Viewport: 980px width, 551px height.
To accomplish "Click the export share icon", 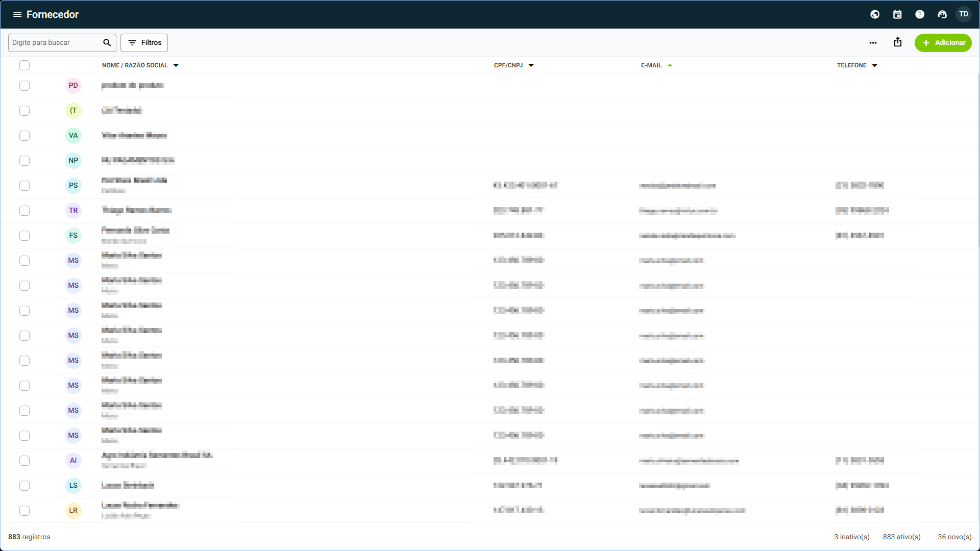I will pos(898,42).
